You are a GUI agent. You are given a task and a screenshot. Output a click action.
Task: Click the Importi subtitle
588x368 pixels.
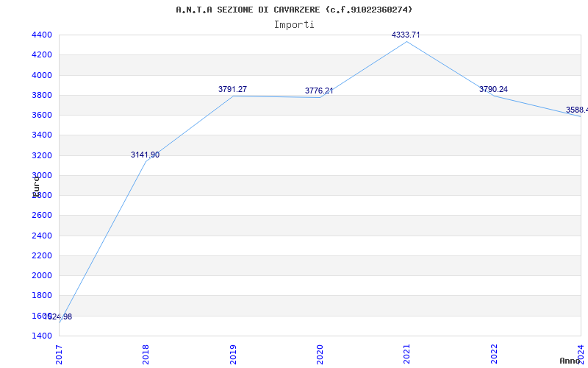click(294, 25)
